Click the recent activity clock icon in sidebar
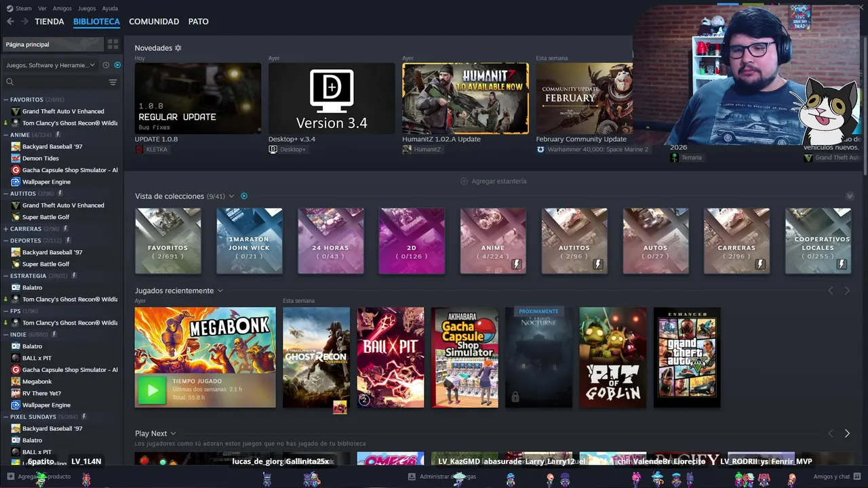 pyautogui.click(x=106, y=65)
